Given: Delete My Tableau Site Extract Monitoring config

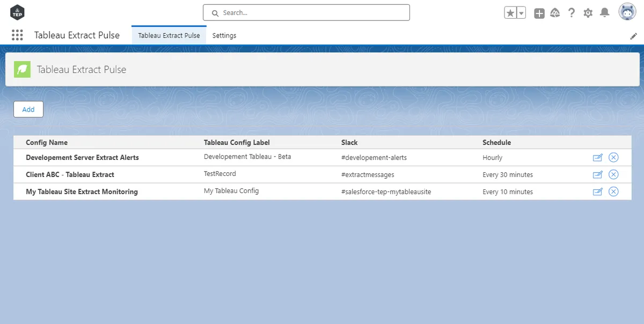Looking at the screenshot, I should pos(613,192).
